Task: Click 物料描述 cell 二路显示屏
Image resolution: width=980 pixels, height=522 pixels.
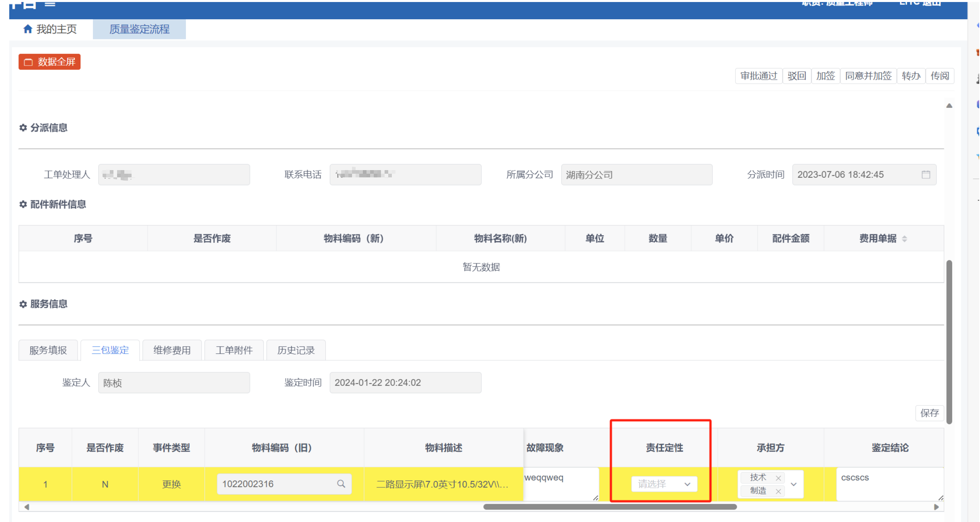Action: [x=443, y=484]
